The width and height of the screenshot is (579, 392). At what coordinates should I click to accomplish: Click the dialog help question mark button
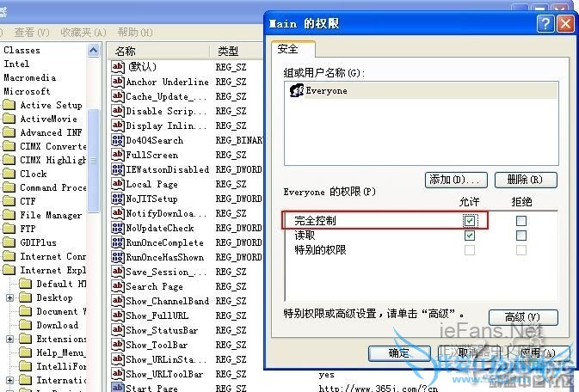click(x=545, y=24)
